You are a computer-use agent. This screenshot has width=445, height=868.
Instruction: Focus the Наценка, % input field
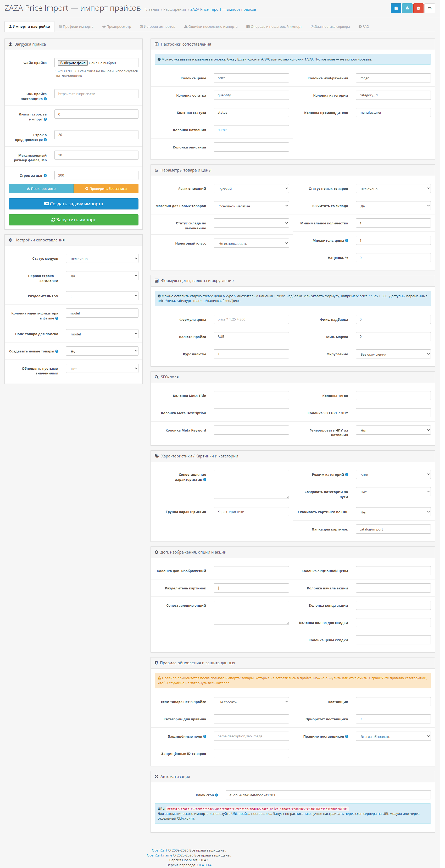tap(393, 258)
